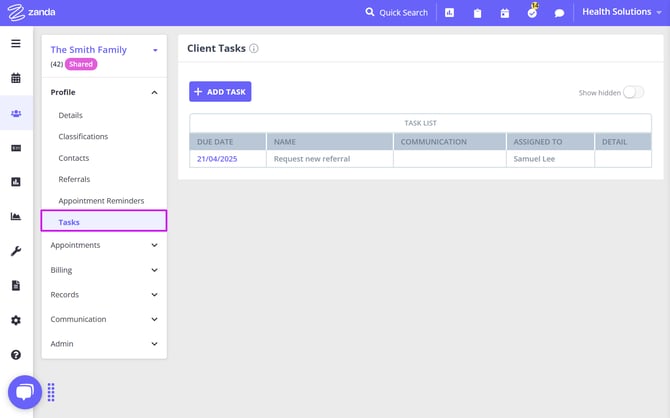670x418 pixels.
Task: Go to Appointment Reminders in Profile menu
Action: pyautogui.click(x=101, y=201)
